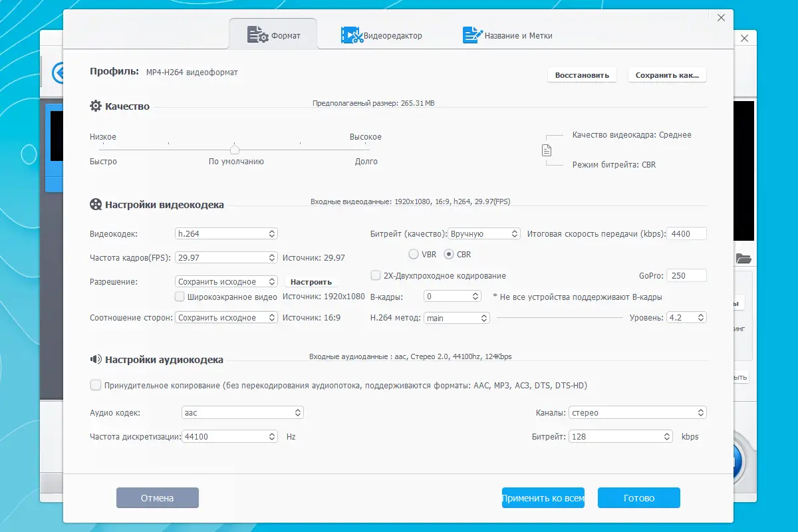Open the Аудио кодек aac dropdown
This screenshot has width=798, height=532.
click(243, 412)
